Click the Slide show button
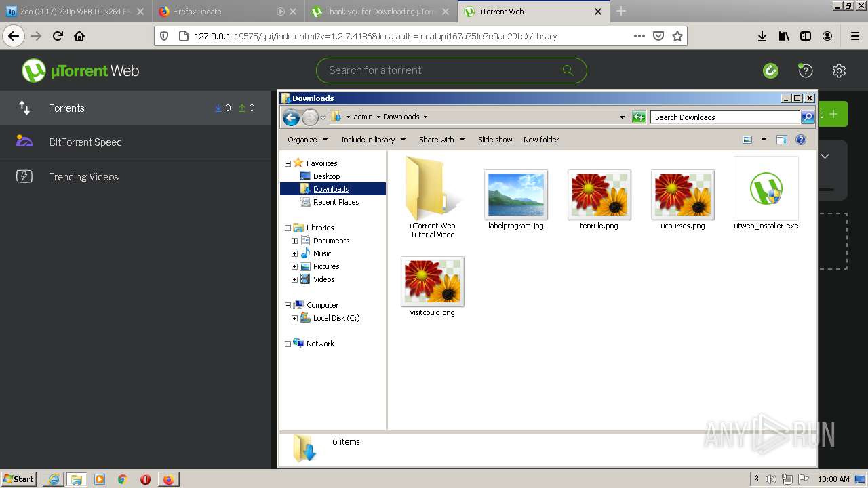The width and height of the screenshot is (868, 488). coord(495,140)
